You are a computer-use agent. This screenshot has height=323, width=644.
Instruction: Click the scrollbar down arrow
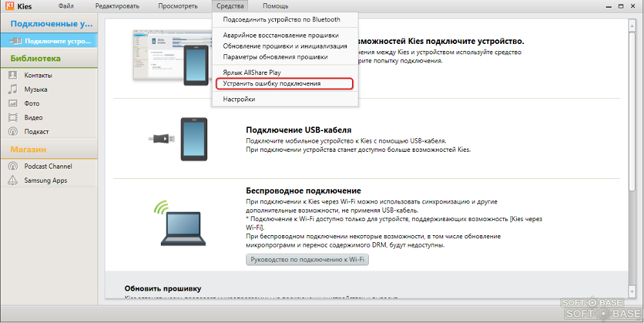point(632,291)
